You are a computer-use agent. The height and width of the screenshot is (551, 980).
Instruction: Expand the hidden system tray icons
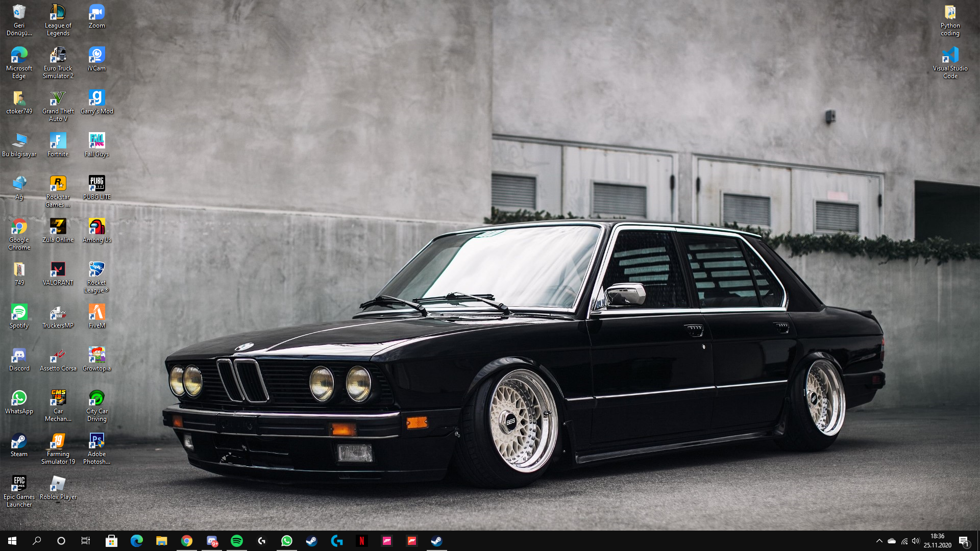point(879,541)
